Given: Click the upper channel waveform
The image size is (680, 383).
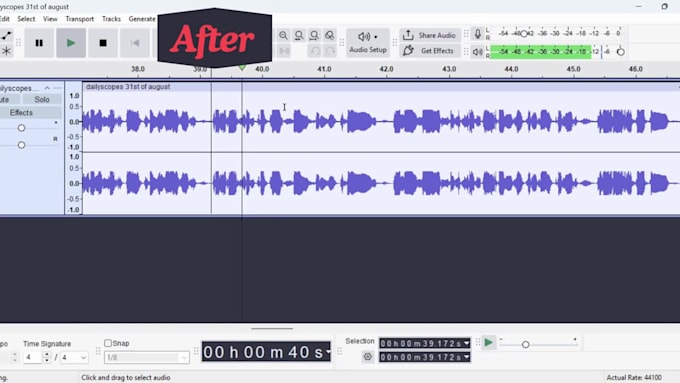Looking at the screenshot, I should pyautogui.click(x=381, y=121).
